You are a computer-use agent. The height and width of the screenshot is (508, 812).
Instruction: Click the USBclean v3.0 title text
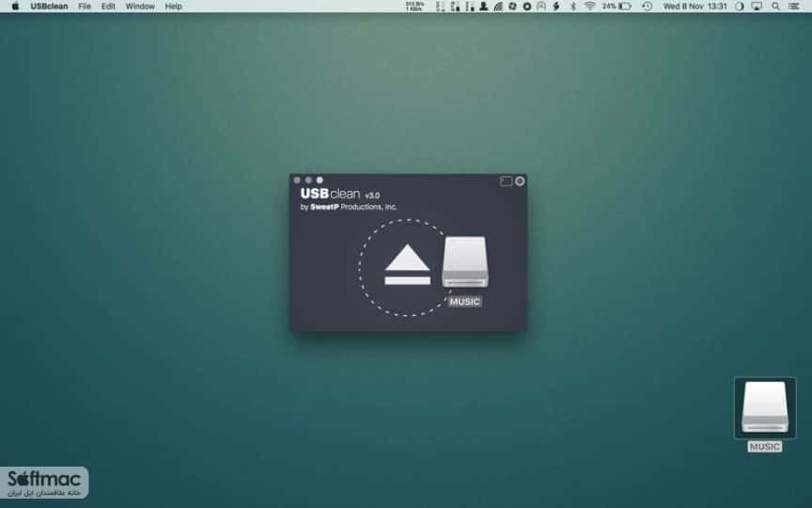point(340,194)
